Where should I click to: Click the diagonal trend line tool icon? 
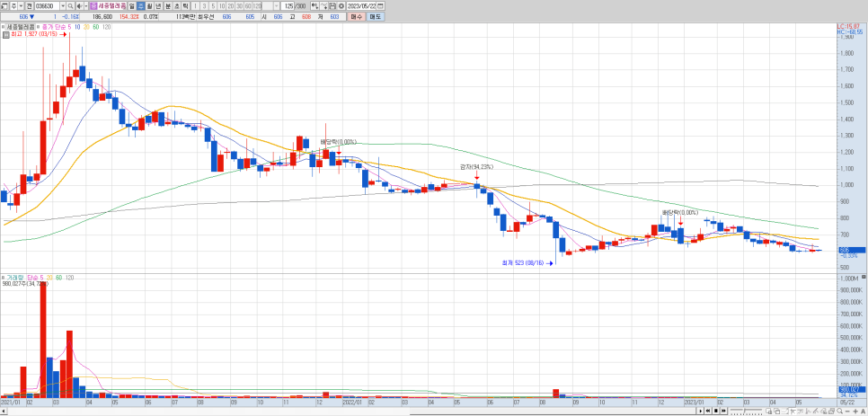tap(816, 411)
